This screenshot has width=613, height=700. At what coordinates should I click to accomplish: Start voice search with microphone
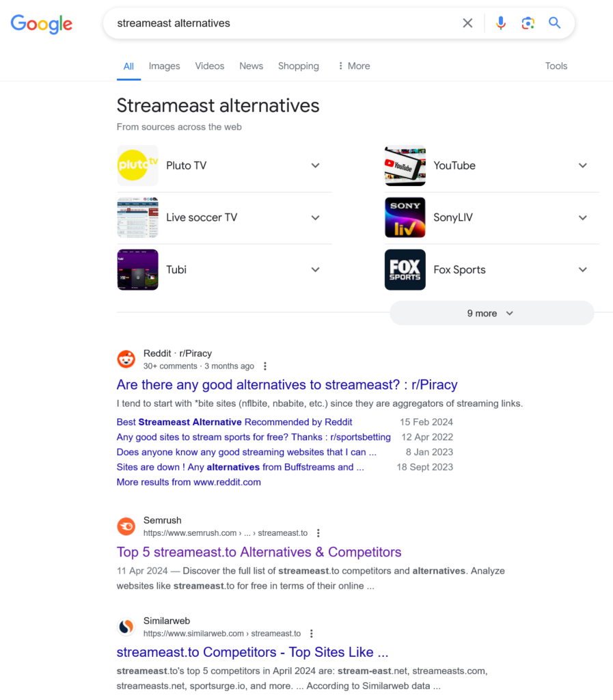click(501, 23)
